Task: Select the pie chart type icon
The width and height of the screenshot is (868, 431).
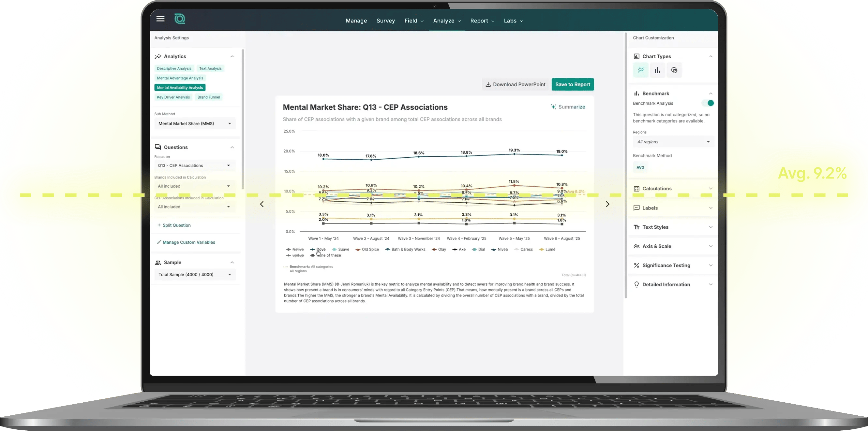Action: point(674,70)
